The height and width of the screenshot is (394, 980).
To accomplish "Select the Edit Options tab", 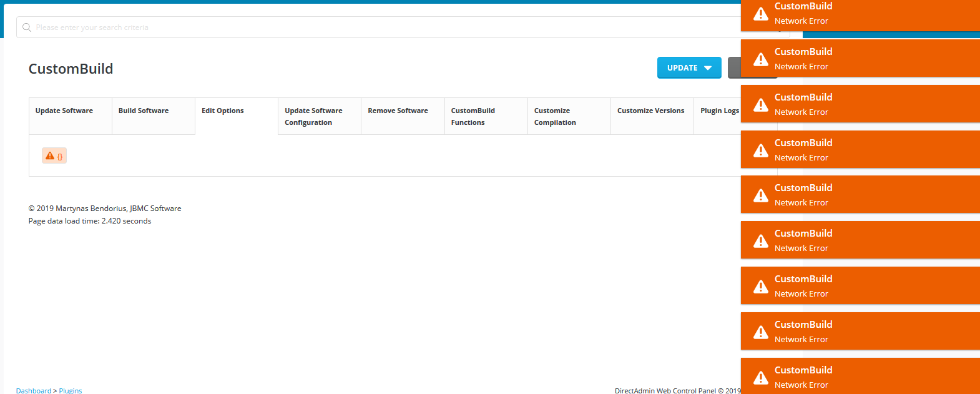I will [x=237, y=116].
